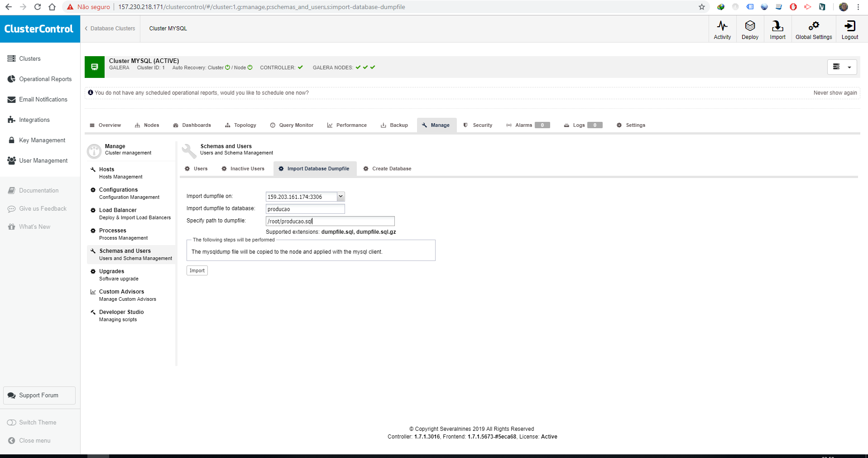
Task: Open the Activity panel
Action: pyautogui.click(x=722, y=29)
